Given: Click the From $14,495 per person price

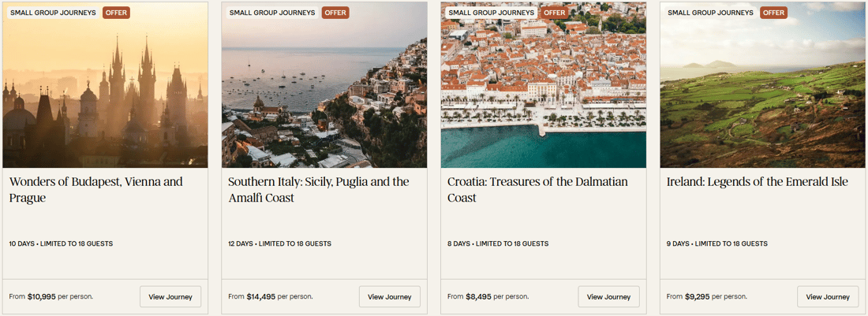Looking at the screenshot, I should pyautogui.click(x=271, y=297).
